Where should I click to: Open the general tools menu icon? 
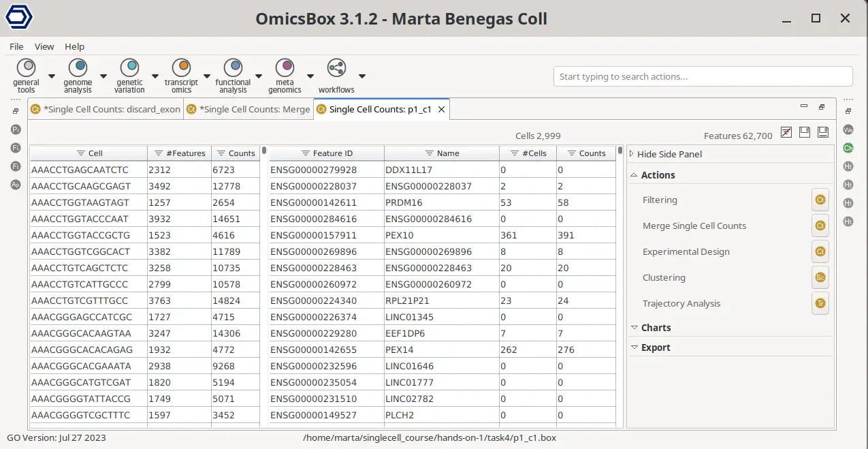[27, 67]
